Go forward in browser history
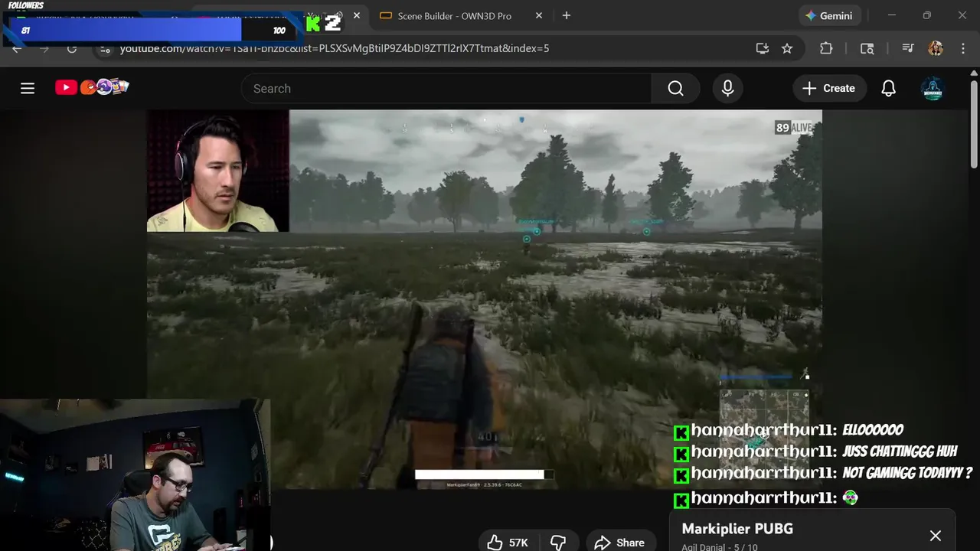The width and height of the screenshot is (980, 551). click(44, 48)
